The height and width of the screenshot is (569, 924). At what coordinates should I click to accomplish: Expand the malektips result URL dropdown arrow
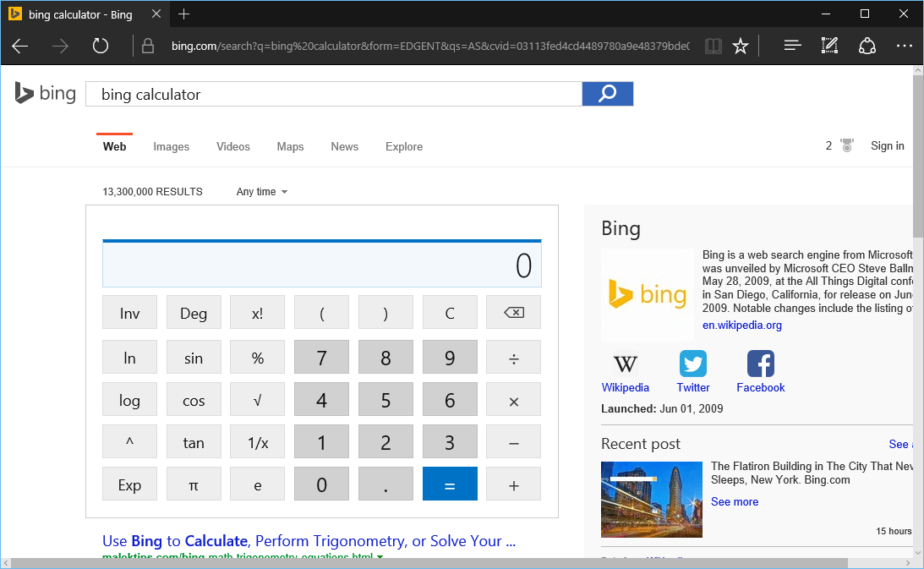(380, 556)
